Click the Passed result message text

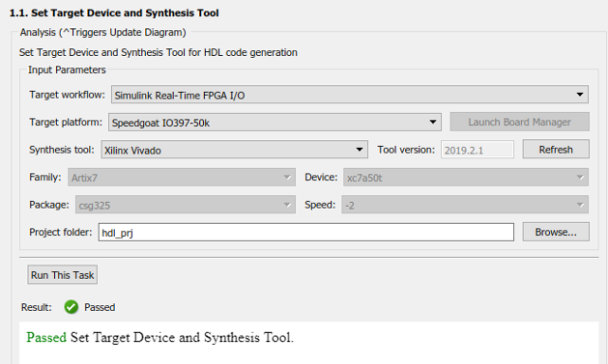coord(159,338)
